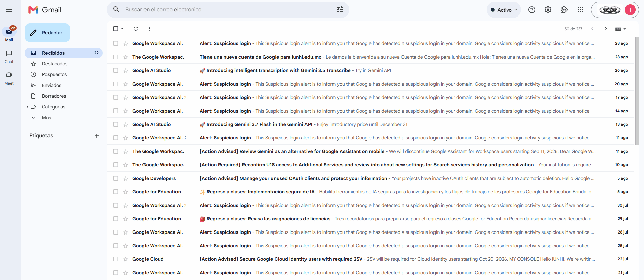
Task: Open Settings gear icon
Action: [548, 10]
